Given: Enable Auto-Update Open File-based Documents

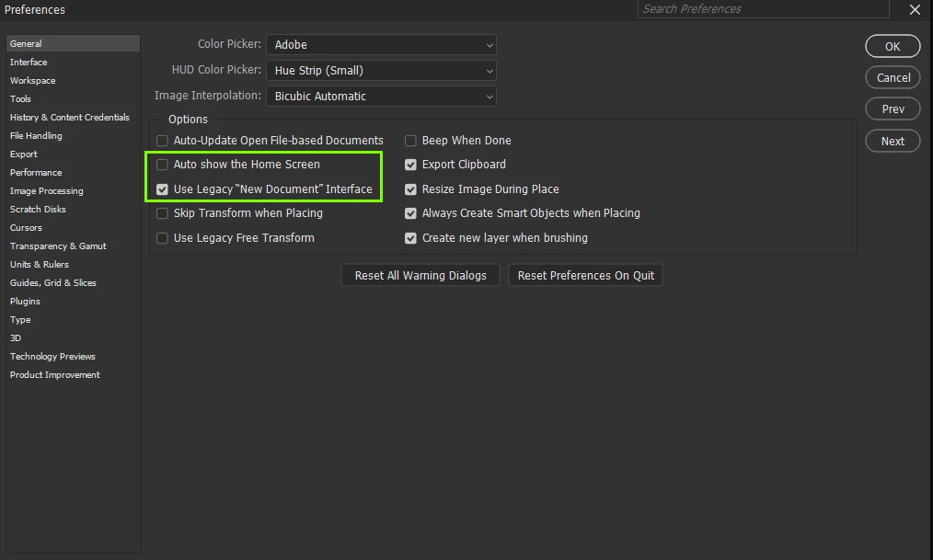Looking at the screenshot, I should click(x=162, y=141).
